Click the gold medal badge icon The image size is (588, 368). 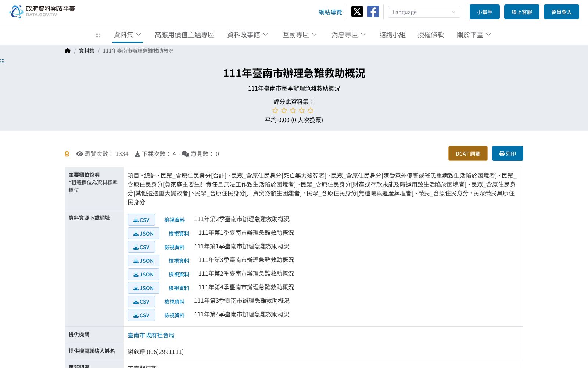tap(67, 154)
